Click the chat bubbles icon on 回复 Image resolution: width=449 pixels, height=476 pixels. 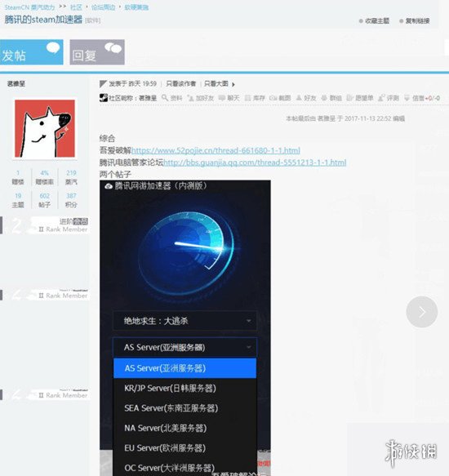click(113, 47)
